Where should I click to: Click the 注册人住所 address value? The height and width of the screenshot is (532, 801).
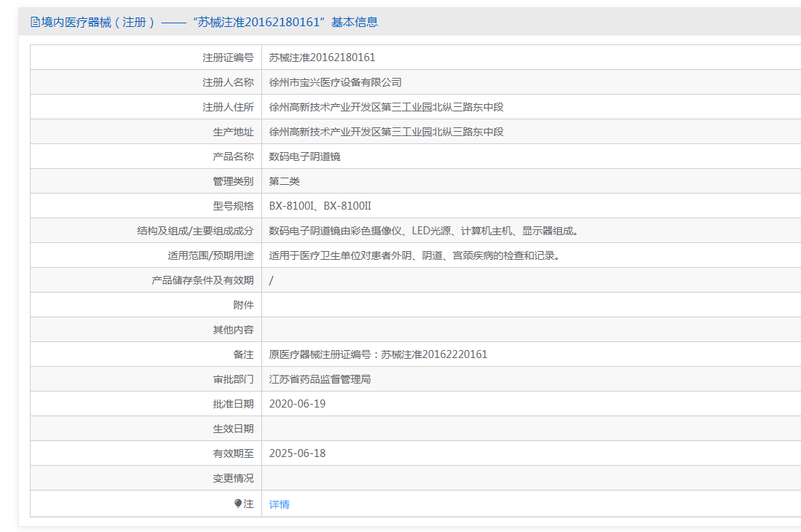pyautogui.click(x=386, y=107)
